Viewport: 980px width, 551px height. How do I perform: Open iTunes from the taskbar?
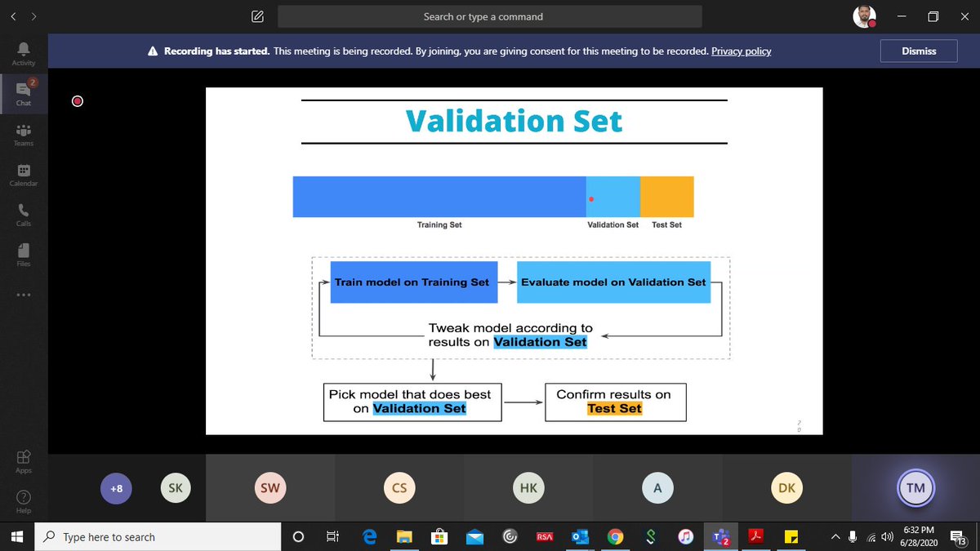point(686,536)
